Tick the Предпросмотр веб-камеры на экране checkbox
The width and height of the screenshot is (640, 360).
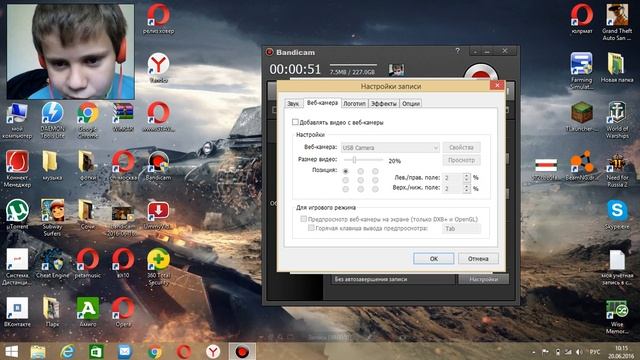click(x=303, y=219)
